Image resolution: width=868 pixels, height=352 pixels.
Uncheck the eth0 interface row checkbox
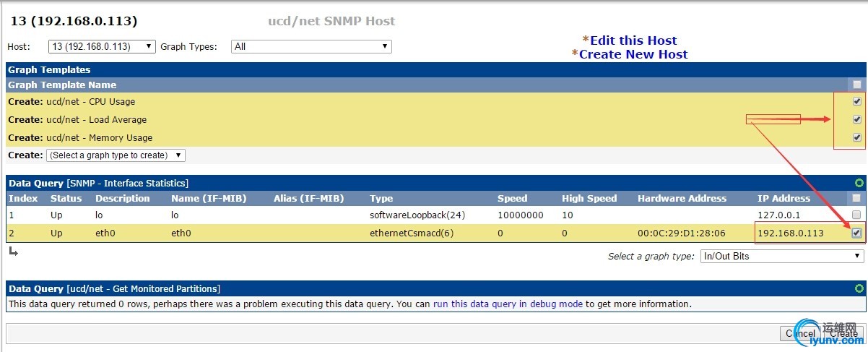click(856, 233)
